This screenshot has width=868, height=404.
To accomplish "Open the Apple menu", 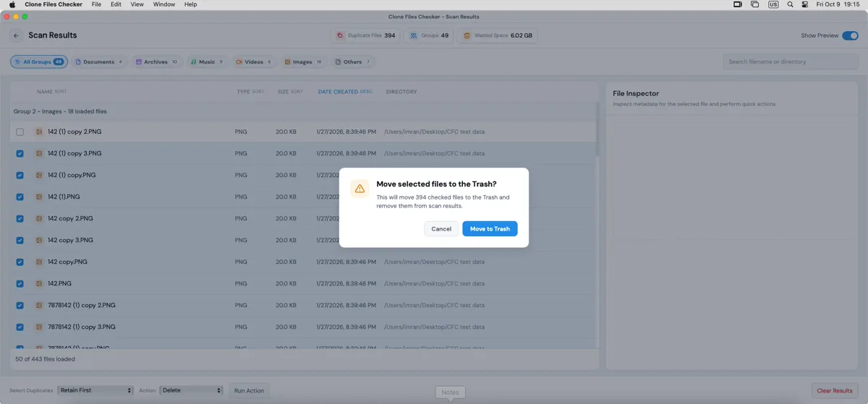I will click(12, 4).
